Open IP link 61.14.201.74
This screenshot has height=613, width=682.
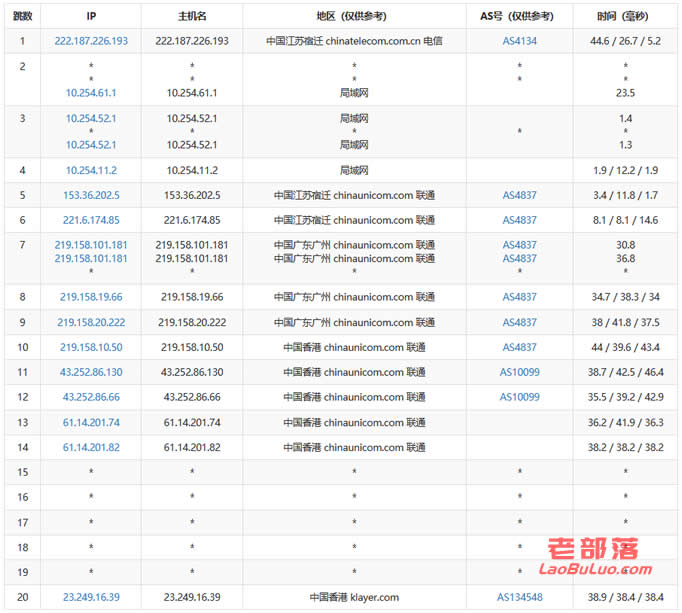pos(91,422)
